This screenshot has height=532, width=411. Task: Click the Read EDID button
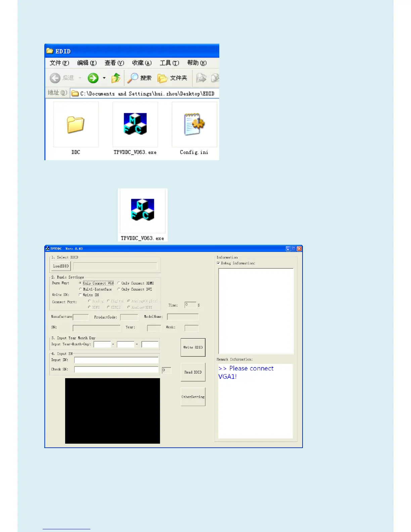193,372
